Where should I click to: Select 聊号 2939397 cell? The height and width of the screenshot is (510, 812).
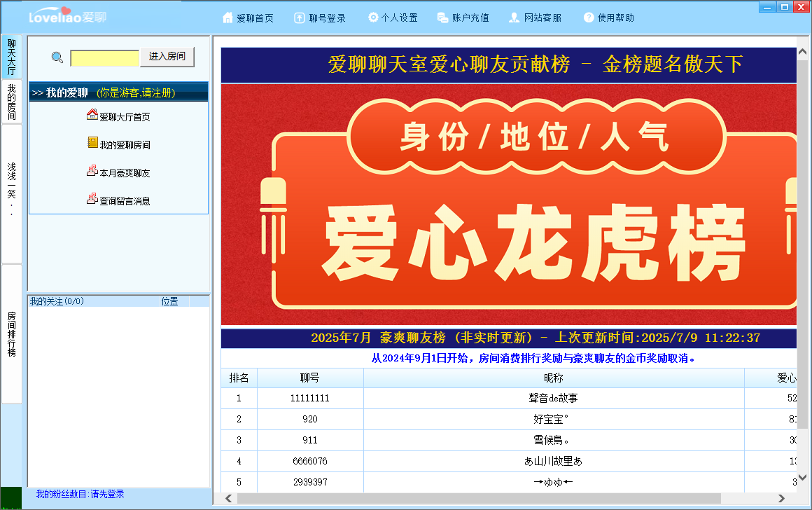coord(309,482)
